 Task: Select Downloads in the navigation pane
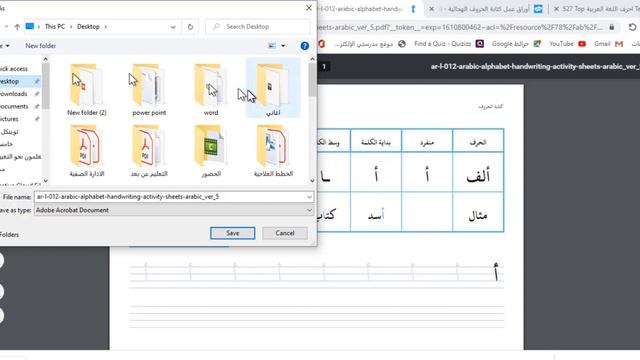pos(20,94)
